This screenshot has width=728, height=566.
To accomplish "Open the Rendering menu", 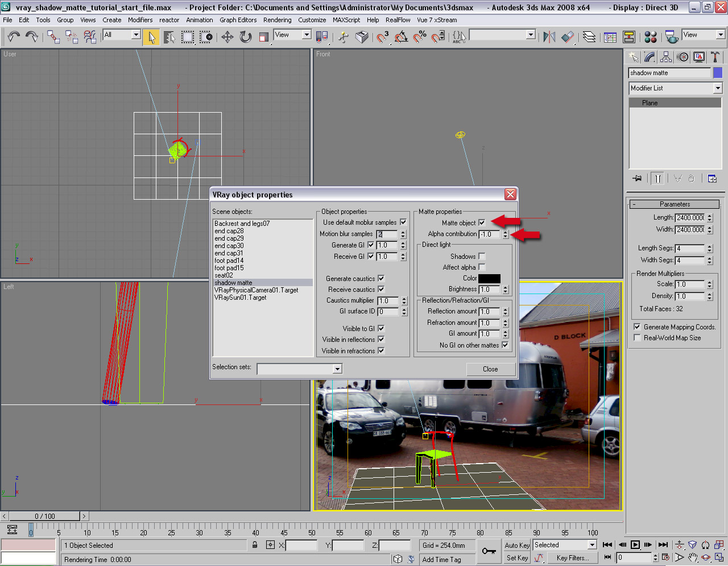I will tap(277, 20).
